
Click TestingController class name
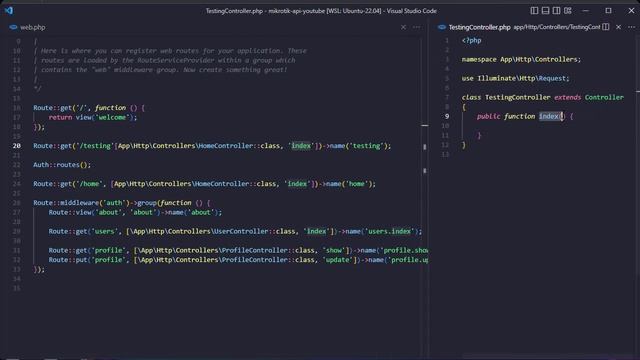point(518,98)
